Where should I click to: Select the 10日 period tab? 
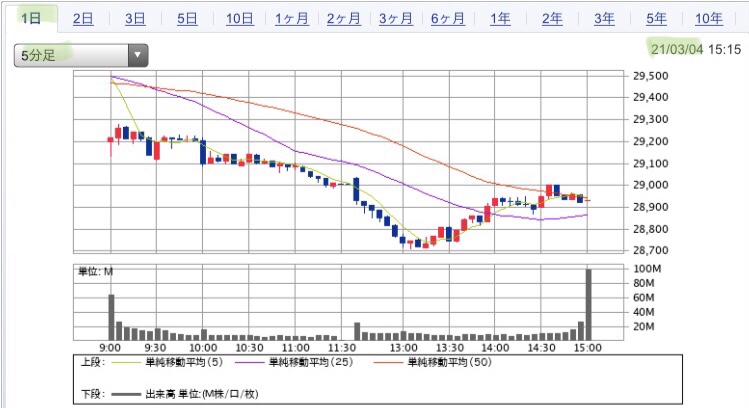pos(239,19)
